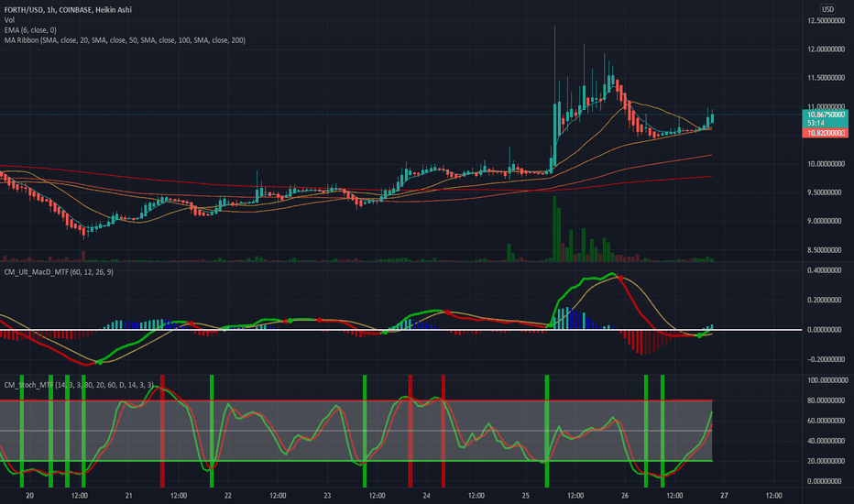Click the date label 20 on time axis

(x=30, y=495)
